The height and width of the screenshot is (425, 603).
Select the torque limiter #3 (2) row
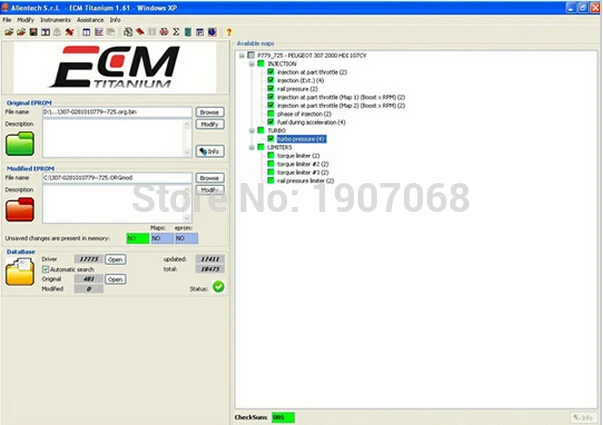point(303,172)
